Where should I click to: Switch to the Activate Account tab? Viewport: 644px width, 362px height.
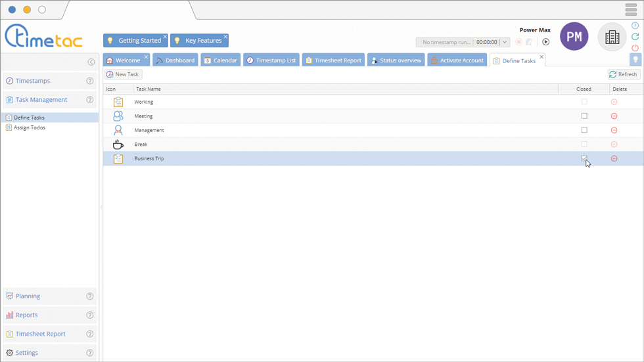point(457,60)
